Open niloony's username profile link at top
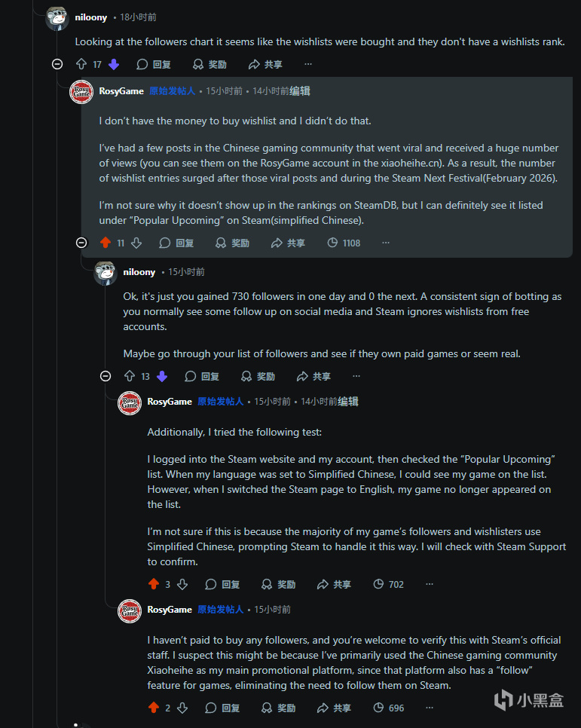Screen dimensions: 581x728 pyautogui.click(x=90, y=17)
